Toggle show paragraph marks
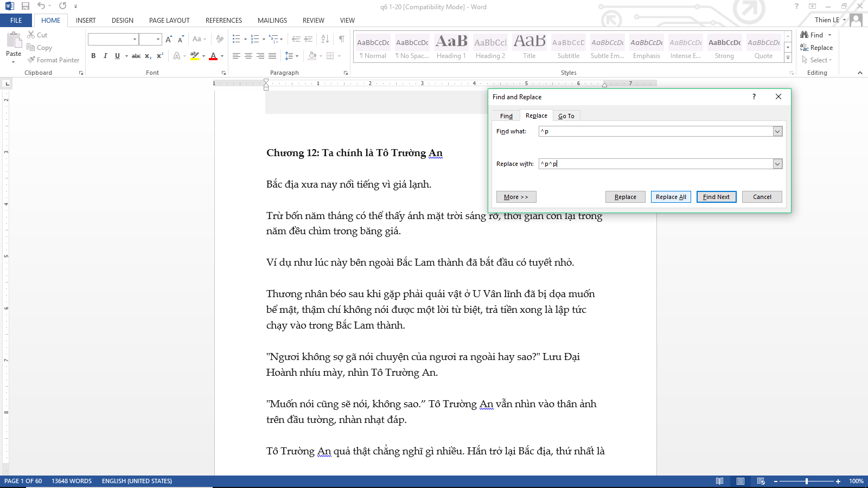868x488 pixels. click(341, 39)
